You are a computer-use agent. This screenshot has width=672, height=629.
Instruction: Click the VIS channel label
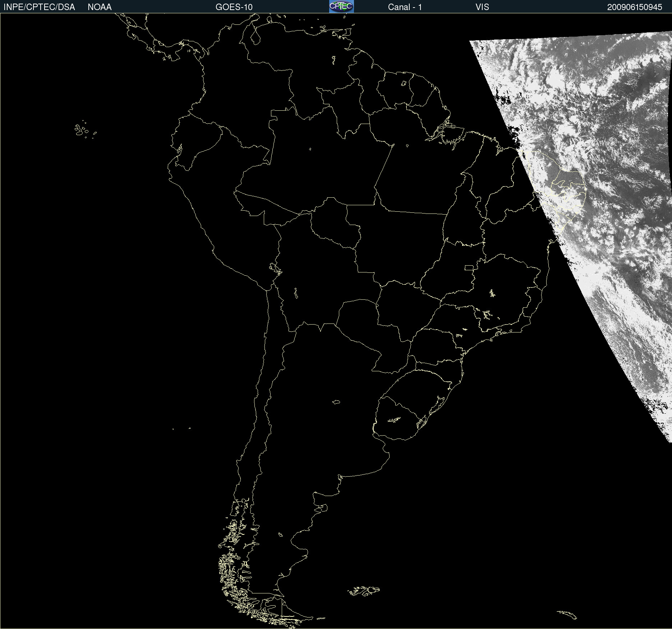482,7
